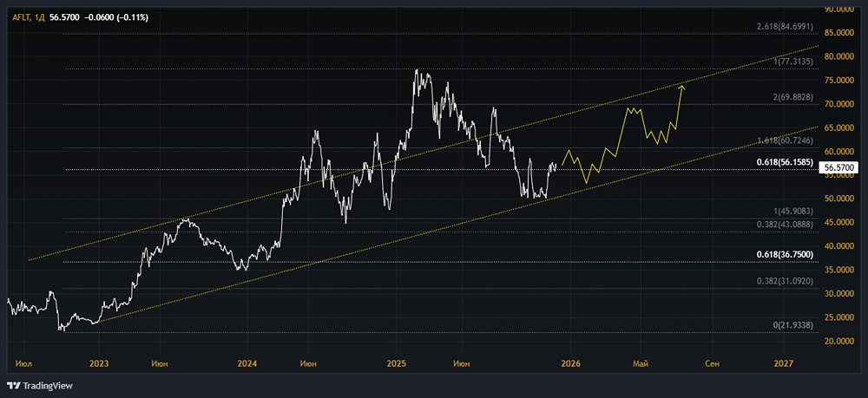868x398 pixels.
Task: Click the 1Д timeframe label
Action: [40, 17]
